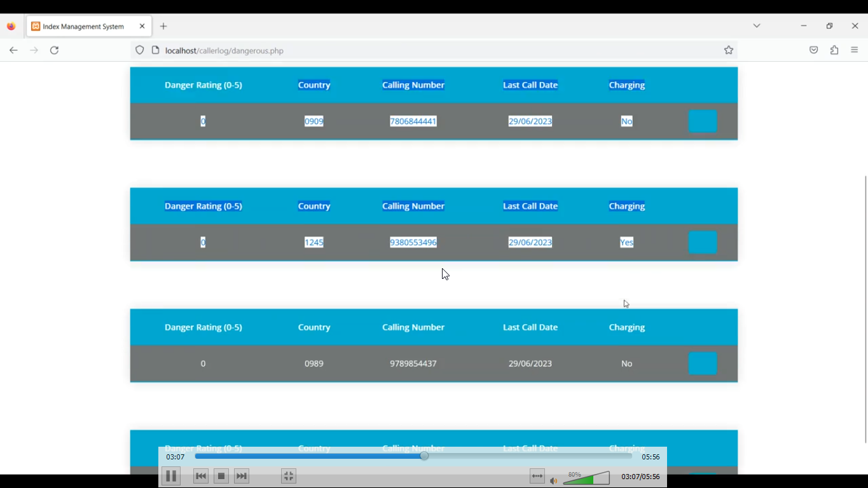
Task: Open the browser Extensions menu
Action: [834, 50]
